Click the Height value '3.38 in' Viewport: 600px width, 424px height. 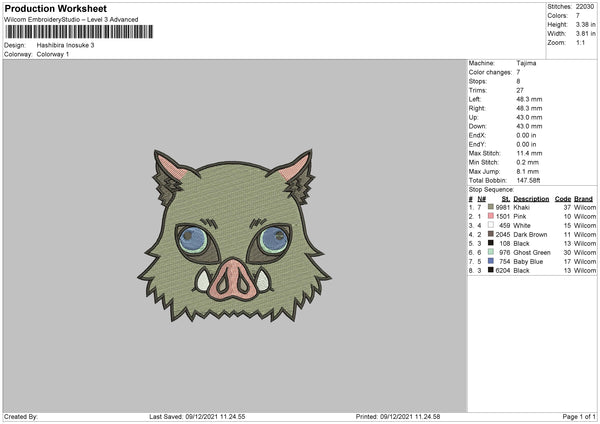pos(585,24)
